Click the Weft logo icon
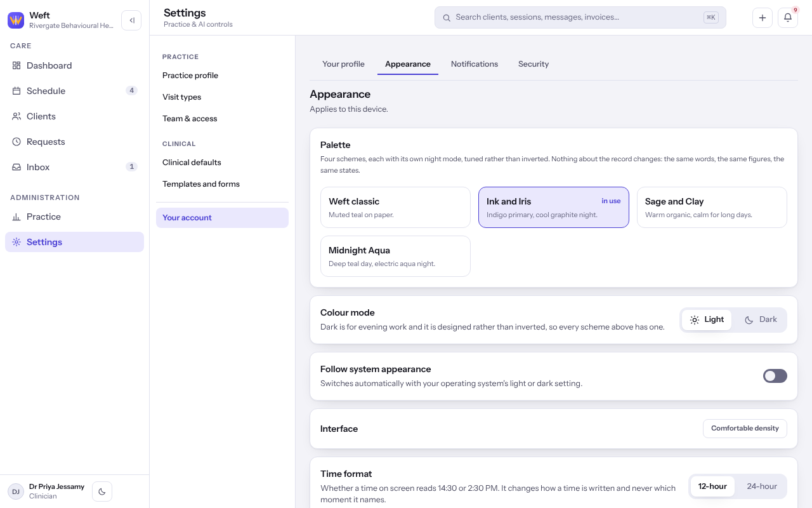Screen dimensions: 812x508 16,20
